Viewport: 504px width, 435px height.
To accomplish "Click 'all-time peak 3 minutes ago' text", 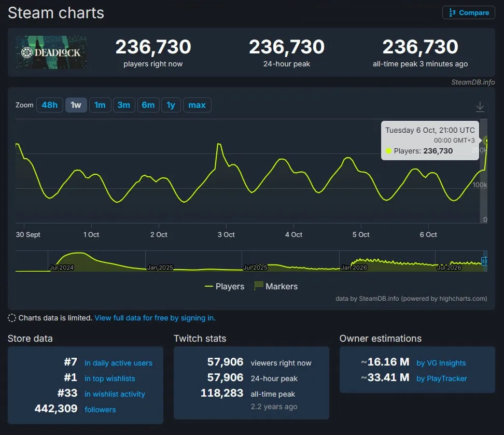I will 420,64.
